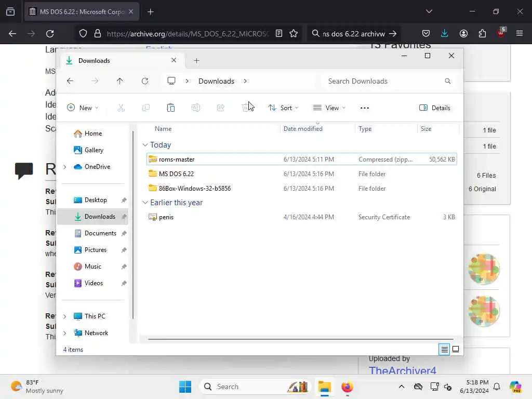
Task: Add a new Explorer tab
Action: (x=196, y=61)
